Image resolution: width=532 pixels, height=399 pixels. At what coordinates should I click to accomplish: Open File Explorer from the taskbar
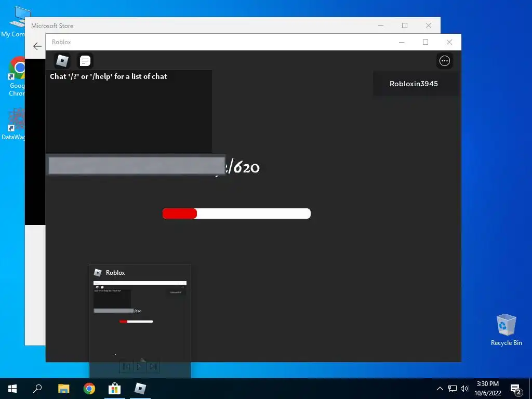click(63, 389)
